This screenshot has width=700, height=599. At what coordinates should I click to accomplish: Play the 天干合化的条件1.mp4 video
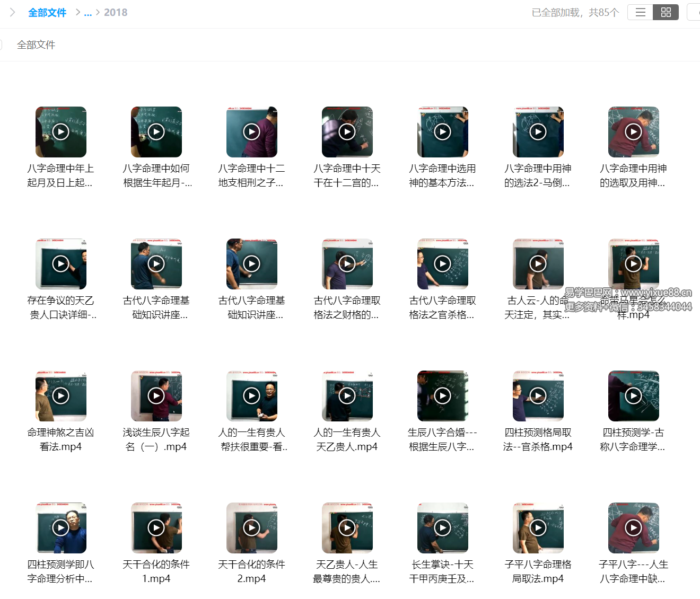click(156, 528)
